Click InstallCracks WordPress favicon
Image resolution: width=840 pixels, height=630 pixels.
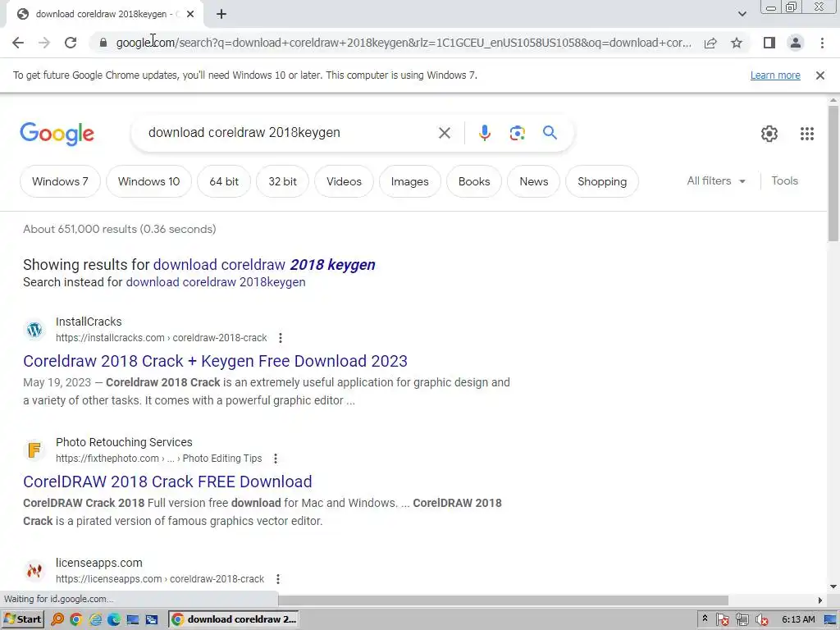point(34,330)
